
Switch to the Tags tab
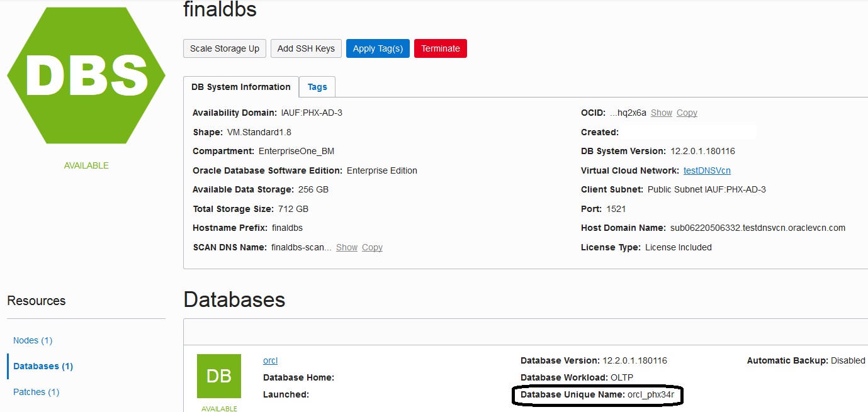(x=317, y=87)
